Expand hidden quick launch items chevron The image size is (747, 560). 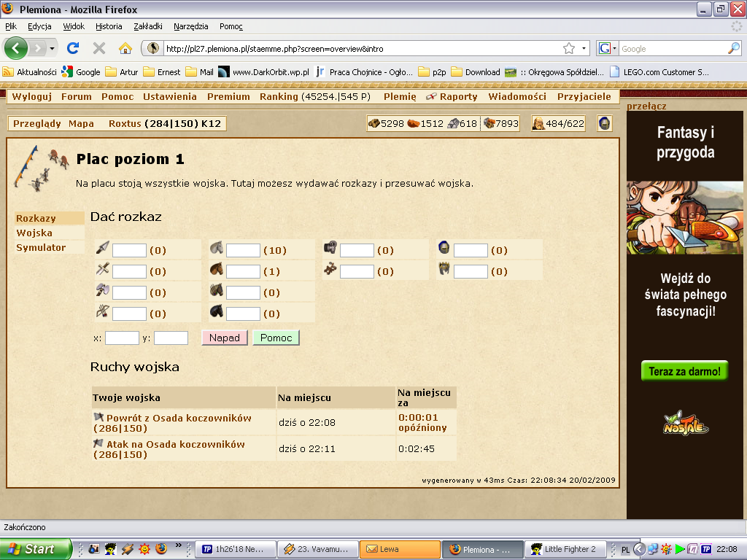(178, 545)
